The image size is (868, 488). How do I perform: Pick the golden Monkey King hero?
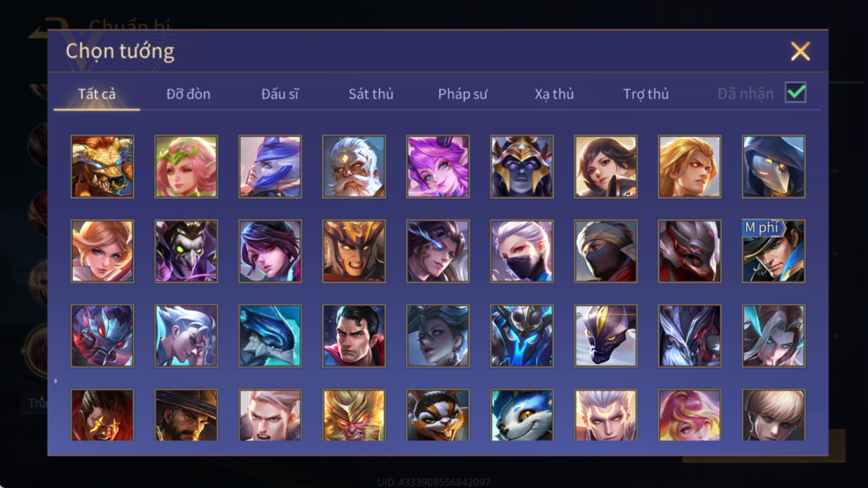pos(354,415)
